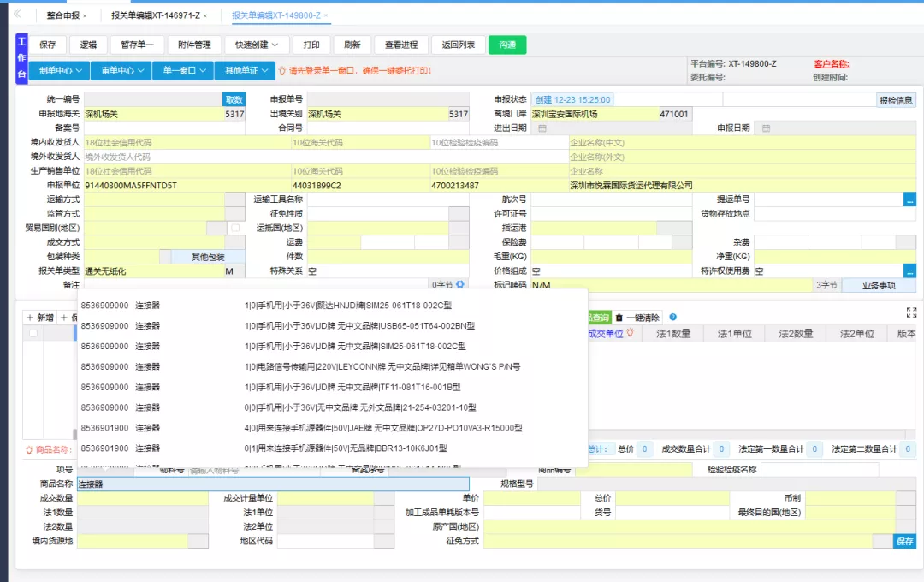Click the 新增 plus button
Screen dimensions: 924x582
40,318
